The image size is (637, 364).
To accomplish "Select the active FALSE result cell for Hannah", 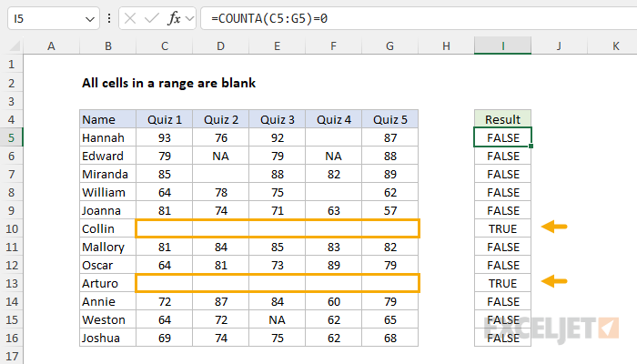I will coord(503,137).
